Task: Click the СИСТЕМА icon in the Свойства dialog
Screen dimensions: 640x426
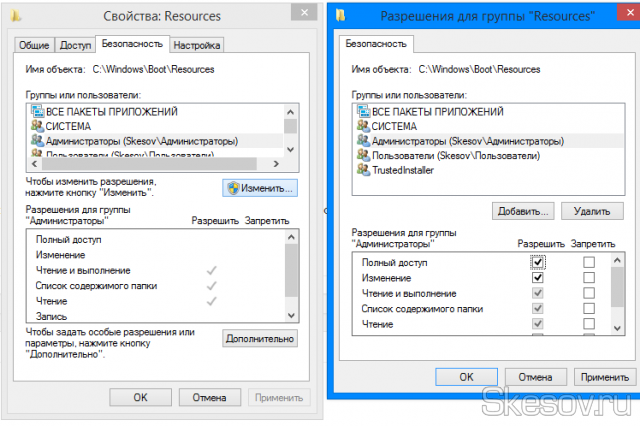Action: pyautogui.click(x=36, y=127)
